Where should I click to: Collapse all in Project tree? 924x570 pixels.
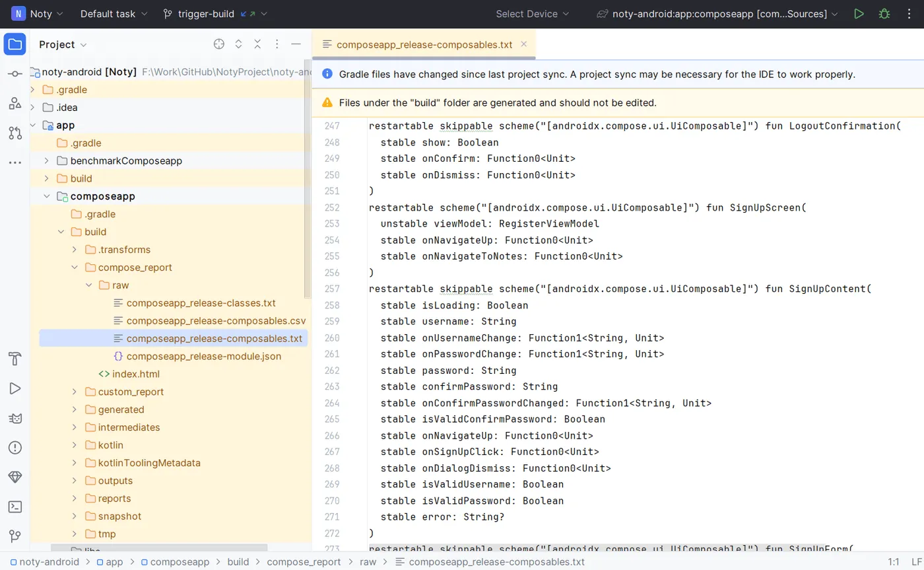[x=257, y=44]
